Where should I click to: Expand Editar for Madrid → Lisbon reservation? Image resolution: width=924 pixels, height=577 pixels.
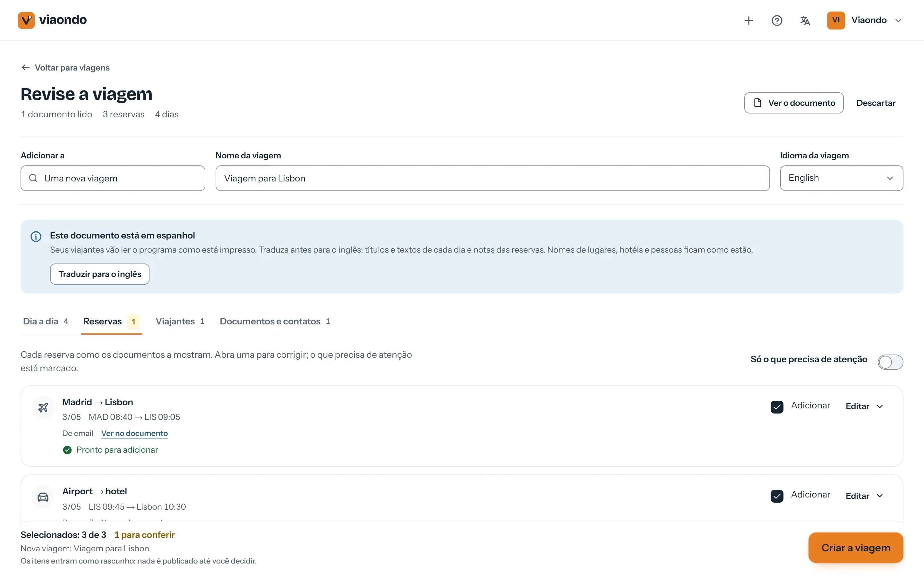[x=864, y=406]
